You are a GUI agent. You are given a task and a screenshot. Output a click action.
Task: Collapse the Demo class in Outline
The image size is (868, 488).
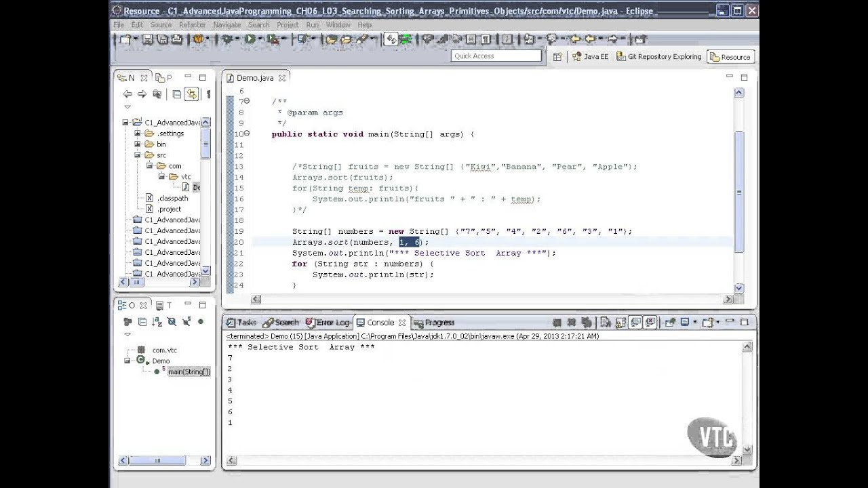click(x=127, y=361)
